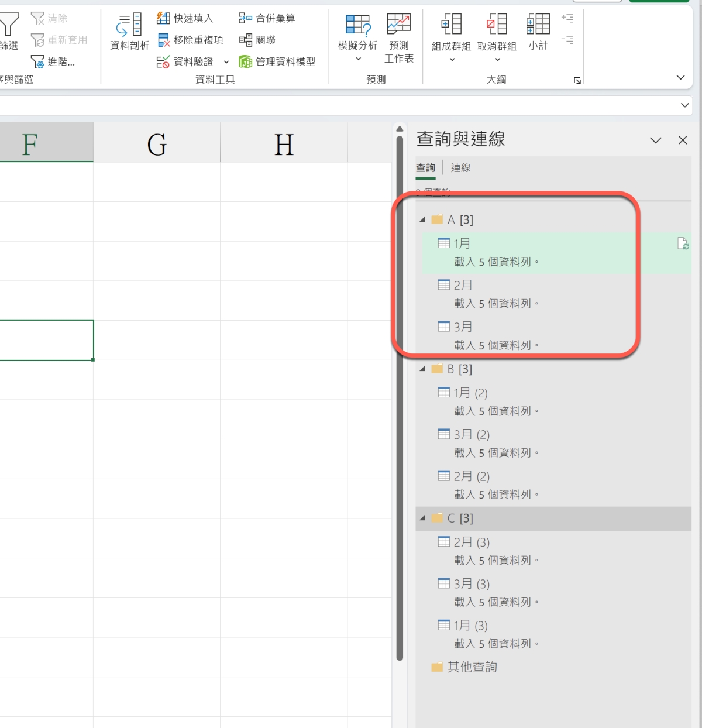Select column H header

click(284, 142)
